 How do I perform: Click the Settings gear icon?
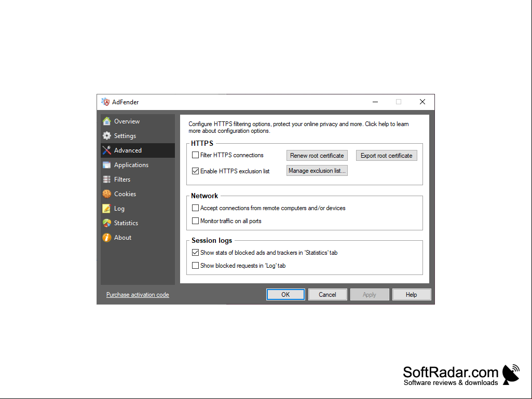[x=107, y=136]
